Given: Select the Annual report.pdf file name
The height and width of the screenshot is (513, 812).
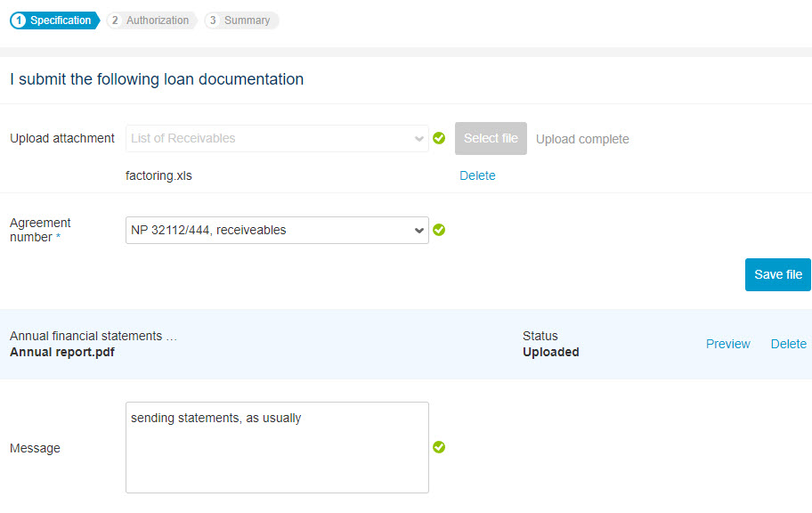Looking at the screenshot, I should pos(62,352).
